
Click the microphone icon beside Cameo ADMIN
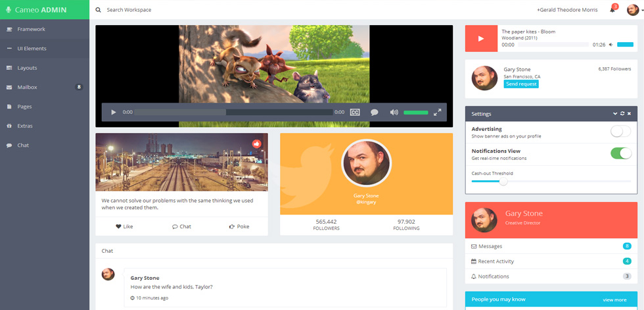9,9
